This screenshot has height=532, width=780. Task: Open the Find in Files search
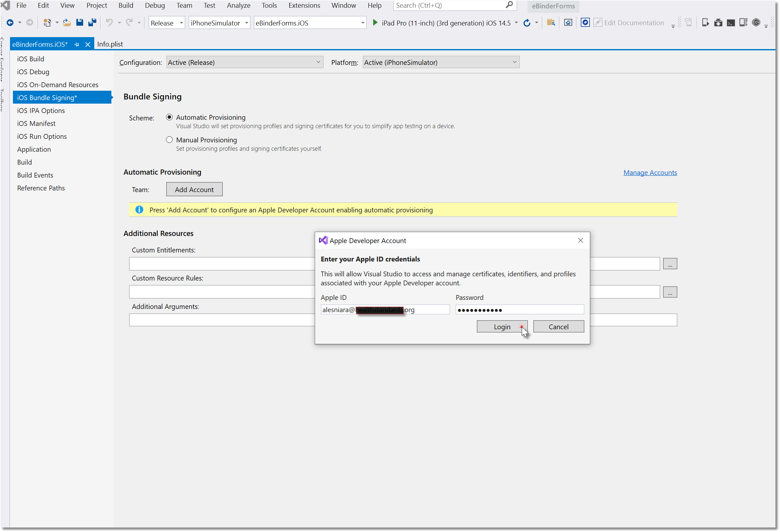click(551, 23)
